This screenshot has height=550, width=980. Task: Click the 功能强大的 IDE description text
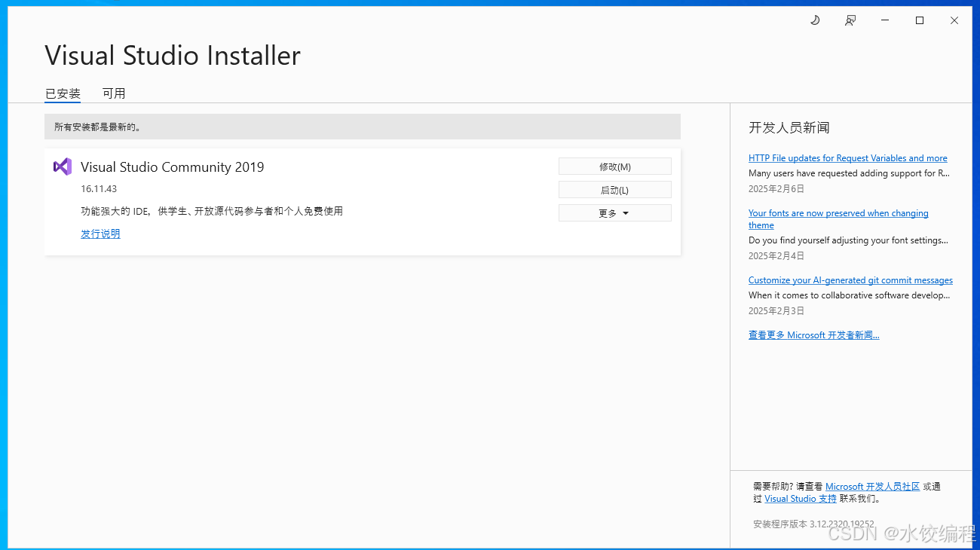pos(212,212)
